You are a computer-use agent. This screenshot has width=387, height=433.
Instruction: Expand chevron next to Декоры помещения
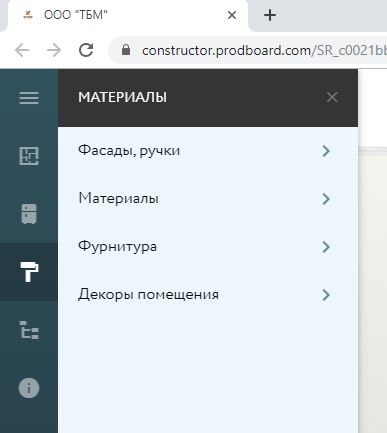click(x=326, y=295)
